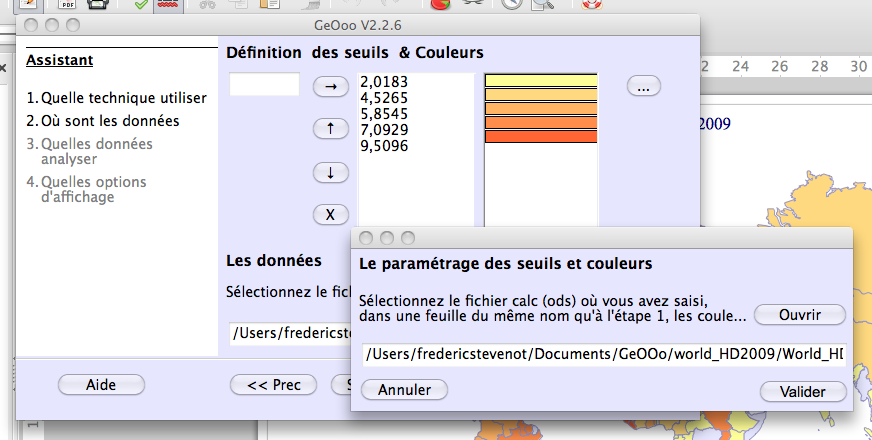Click the paste clipboard toolbar icon
This screenshot has height=440, width=872.
(x=270, y=4)
